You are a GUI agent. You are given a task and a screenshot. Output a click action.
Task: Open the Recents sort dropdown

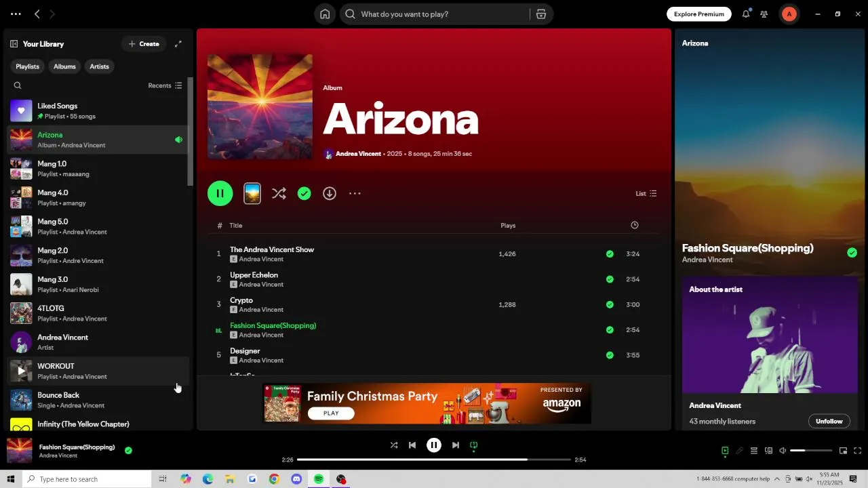tap(165, 85)
